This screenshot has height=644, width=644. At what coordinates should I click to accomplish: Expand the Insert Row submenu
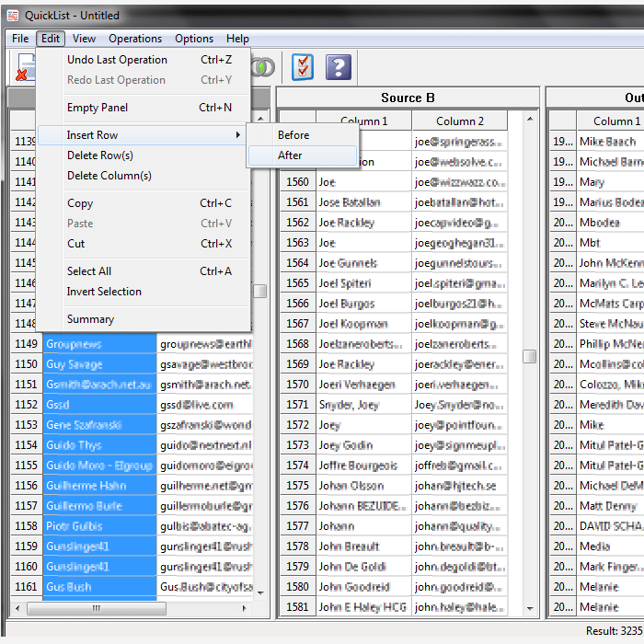click(x=143, y=135)
